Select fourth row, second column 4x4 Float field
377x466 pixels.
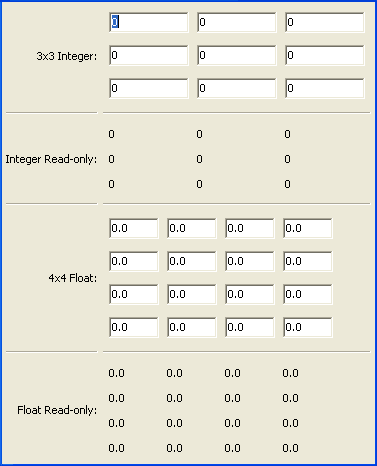(192, 327)
